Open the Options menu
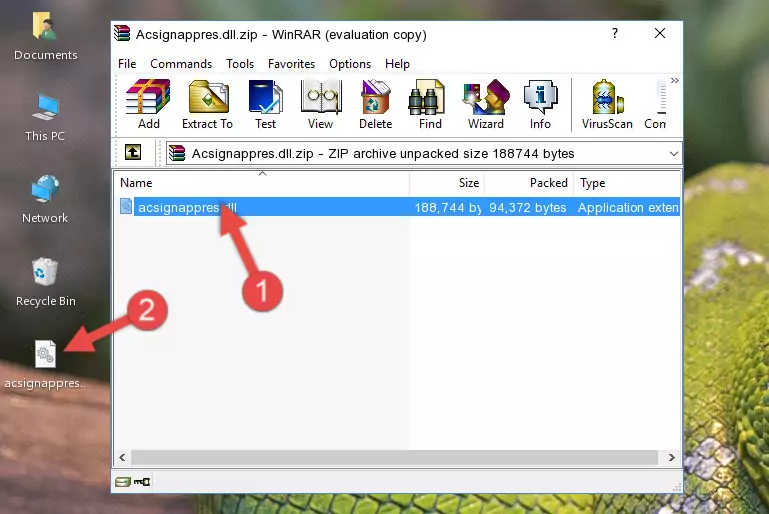This screenshot has height=514, width=769. pyautogui.click(x=350, y=64)
